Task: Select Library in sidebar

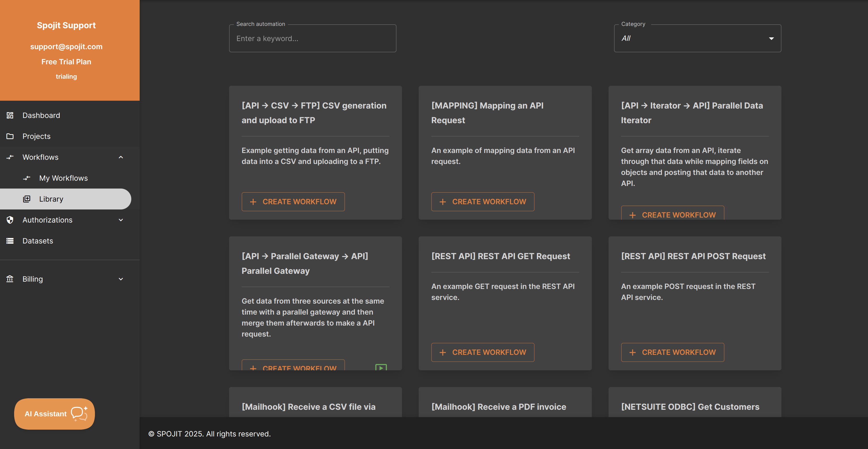Action: pyautogui.click(x=65, y=199)
